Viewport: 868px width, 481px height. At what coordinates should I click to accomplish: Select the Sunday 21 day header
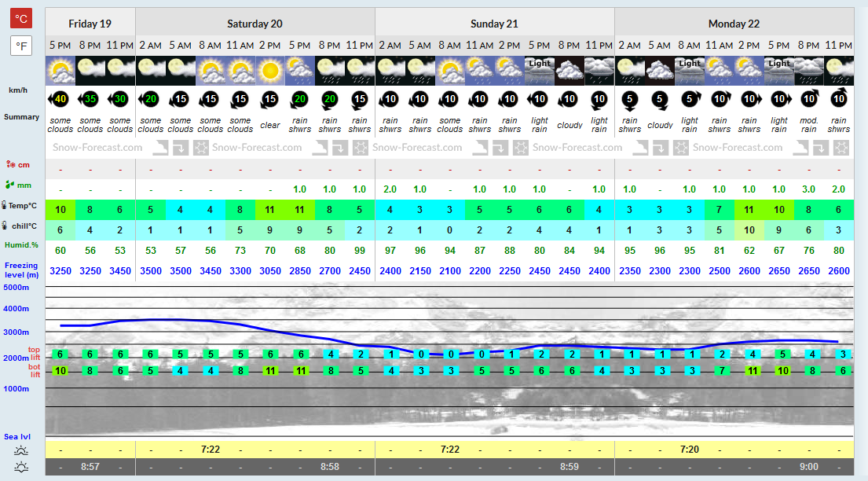[x=494, y=24]
